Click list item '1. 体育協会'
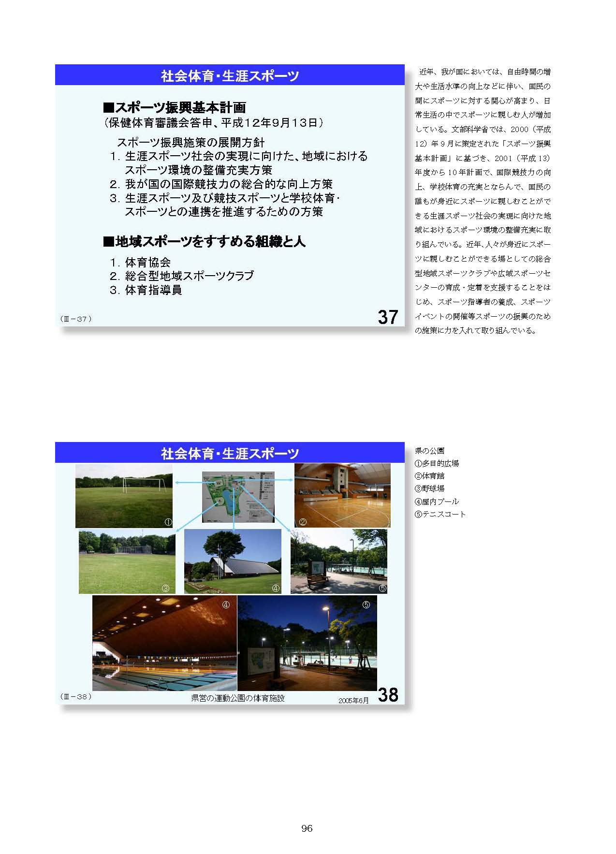Image resolution: width=616 pixels, height=854 pixels. point(140,263)
